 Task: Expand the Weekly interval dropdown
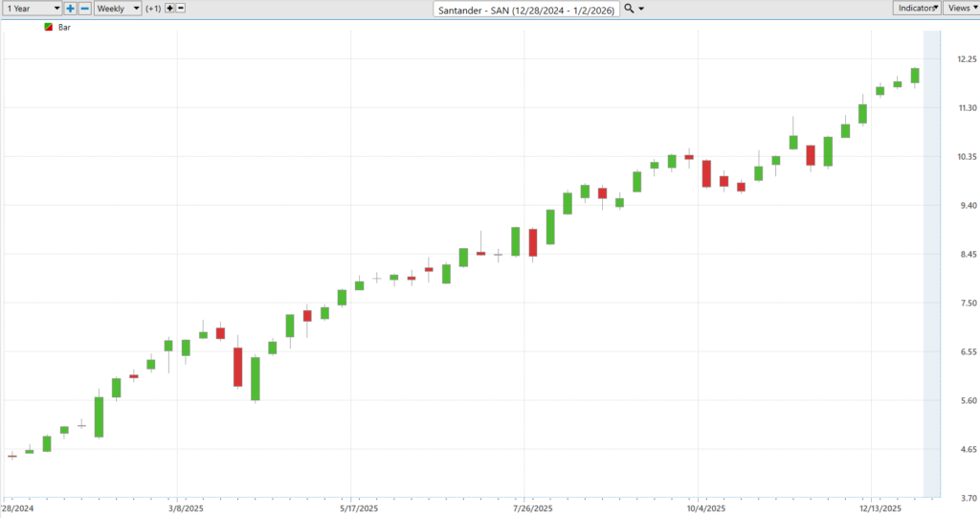click(x=118, y=8)
